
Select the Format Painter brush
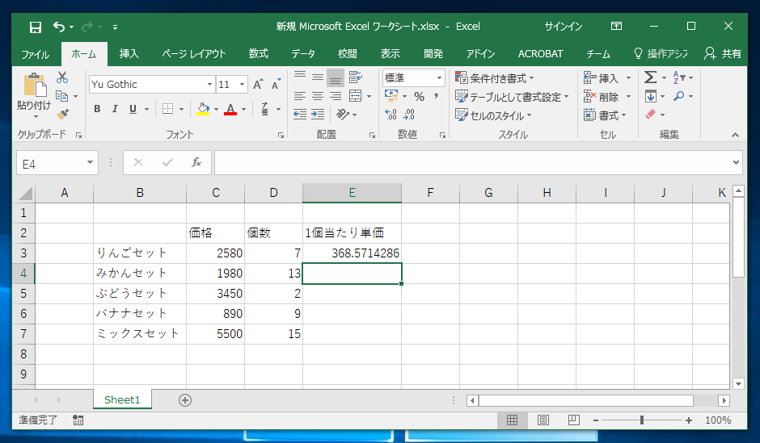pyautogui.click(x=62, y=114)
